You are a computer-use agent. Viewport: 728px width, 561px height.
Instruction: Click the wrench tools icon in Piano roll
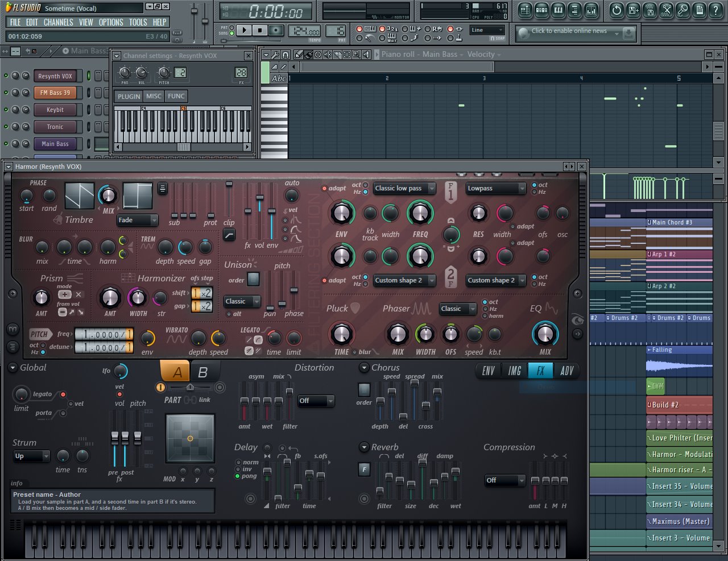pyautogui.click(x=276, y=55)
